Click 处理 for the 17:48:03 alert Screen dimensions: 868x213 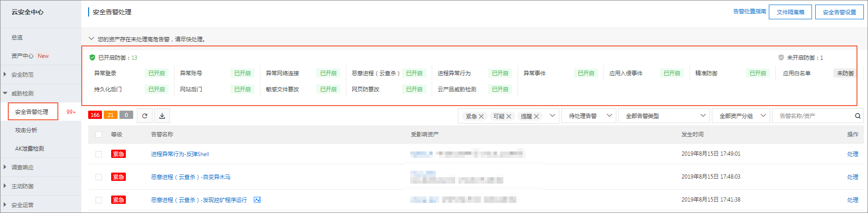[852, 177]
